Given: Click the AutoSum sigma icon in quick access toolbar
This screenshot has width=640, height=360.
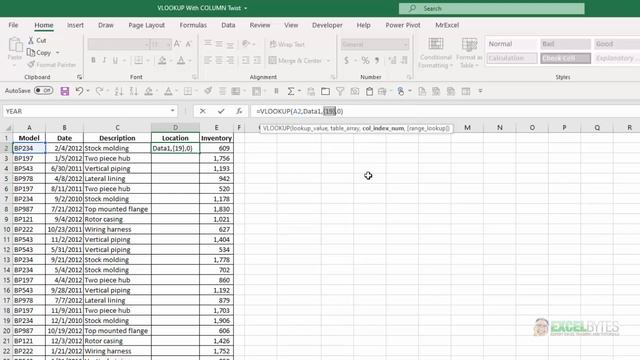Looking at the screenshot, I should 291,91.
